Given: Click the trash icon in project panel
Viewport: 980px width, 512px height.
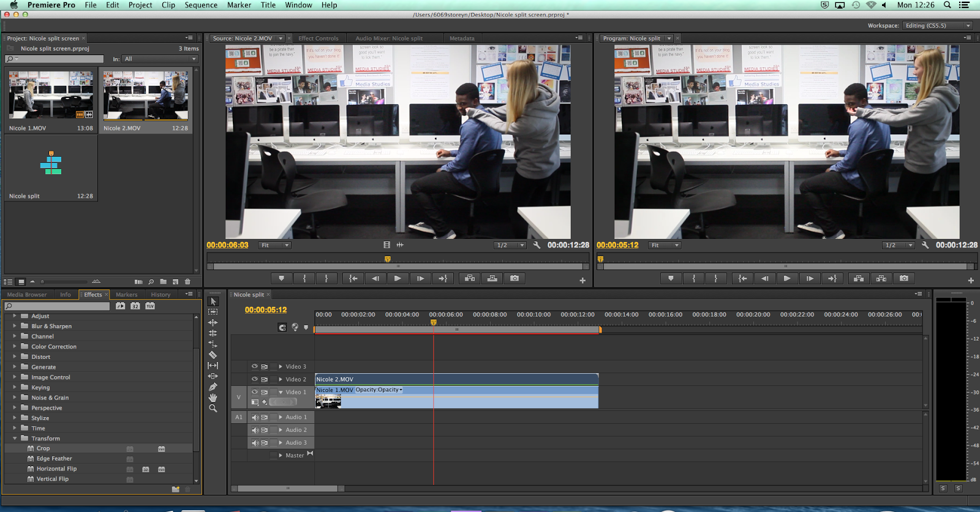Looking at the screenshot, I should [188, 282].
